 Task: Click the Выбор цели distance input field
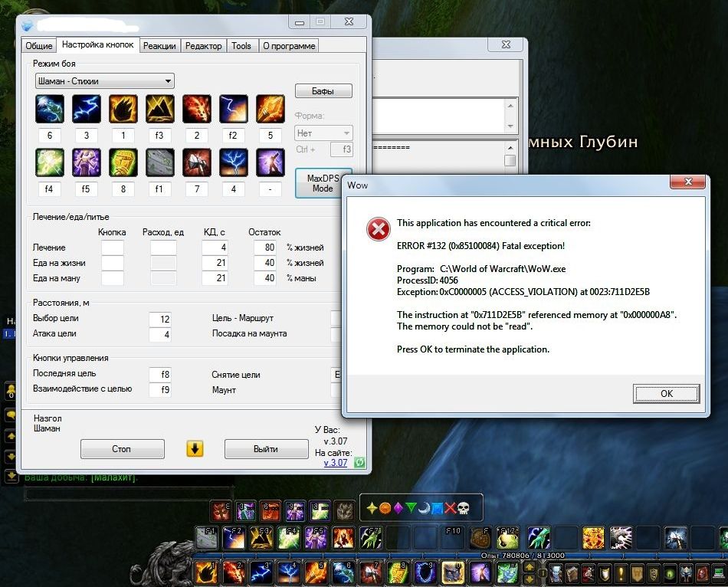(x=160, y=319)
